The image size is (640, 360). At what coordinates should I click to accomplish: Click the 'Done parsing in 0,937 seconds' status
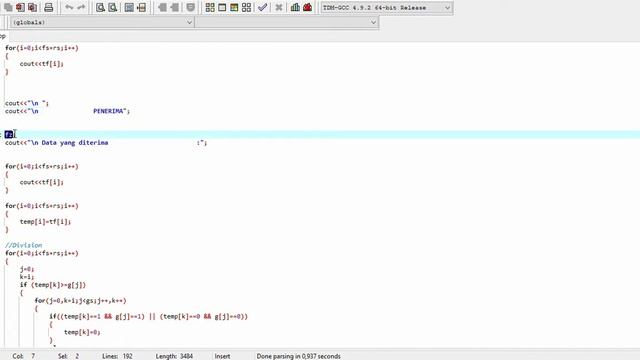[298, 356]
